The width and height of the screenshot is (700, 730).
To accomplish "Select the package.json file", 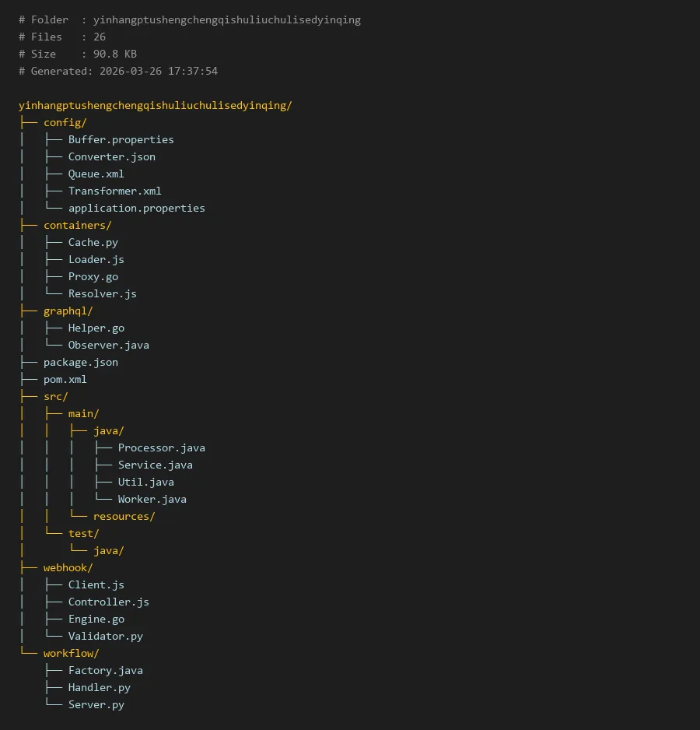I will point(80,362).
